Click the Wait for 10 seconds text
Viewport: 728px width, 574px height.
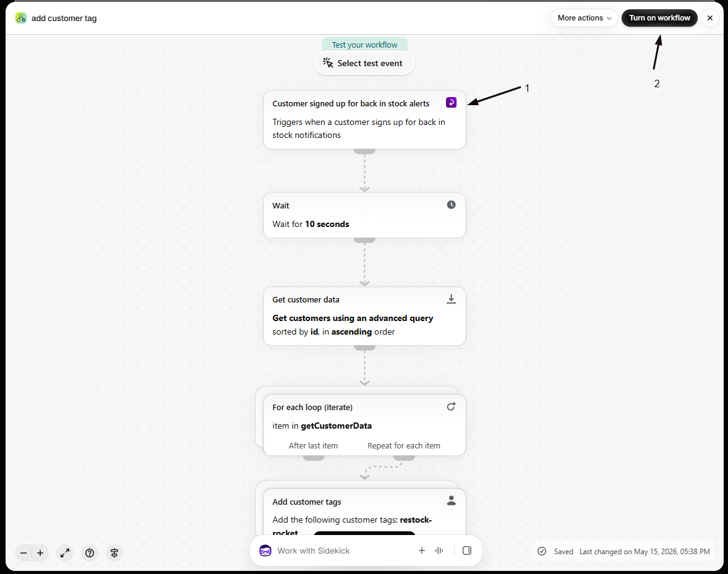[x=310, y=225]
